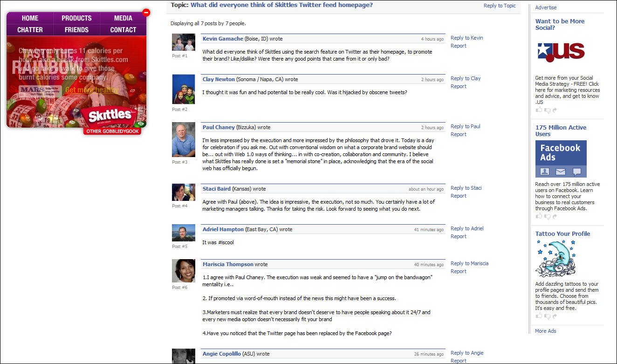Open Paul Chaney's name link
Image resolution: width=617 pixels, height=364 pixels.
coord(219,127)
